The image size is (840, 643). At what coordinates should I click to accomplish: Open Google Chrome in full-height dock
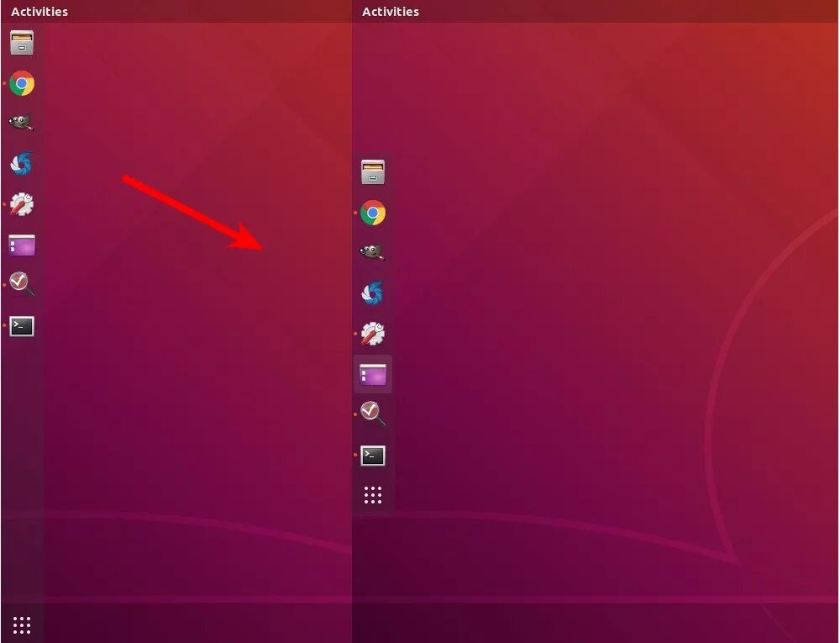coord(22,83)
